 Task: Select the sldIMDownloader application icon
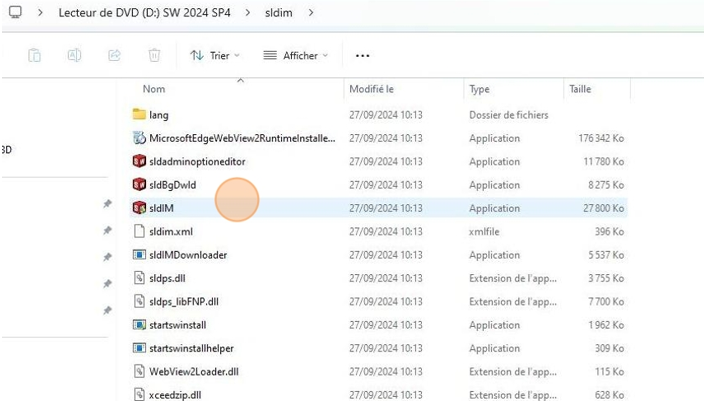coord(139,255)
